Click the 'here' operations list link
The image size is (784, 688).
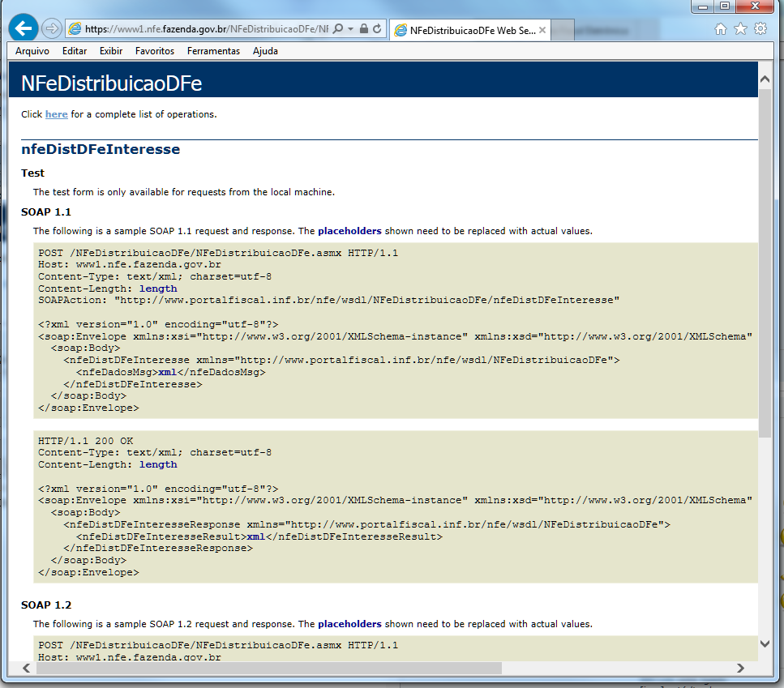pos(57,114)
